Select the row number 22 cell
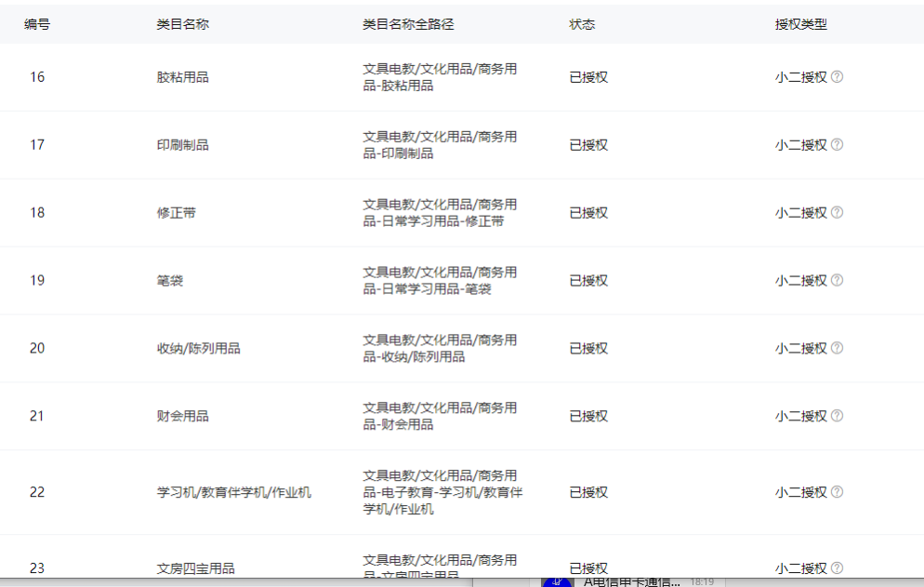The height and width of the screenshot is (587, 924). point(37,492)
